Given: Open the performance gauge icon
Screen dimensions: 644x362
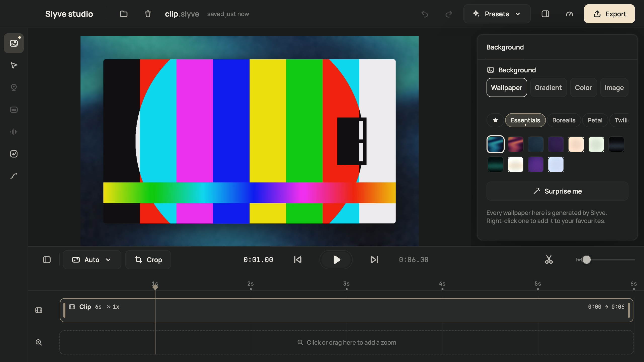Looking at the screenshot, I should point(570,14).
